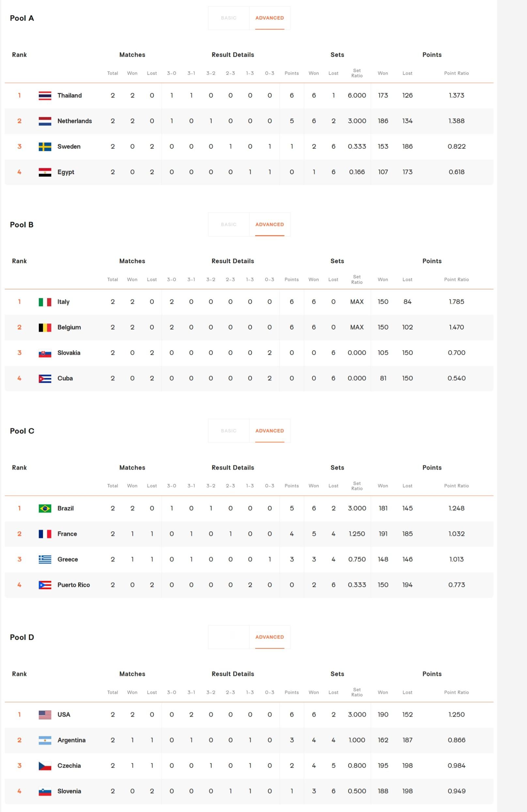Image resolution: width=527 pixels, height=812 pixels.
Task: Click Pool D's Point Ratio column header
Action: click(456, 692)
